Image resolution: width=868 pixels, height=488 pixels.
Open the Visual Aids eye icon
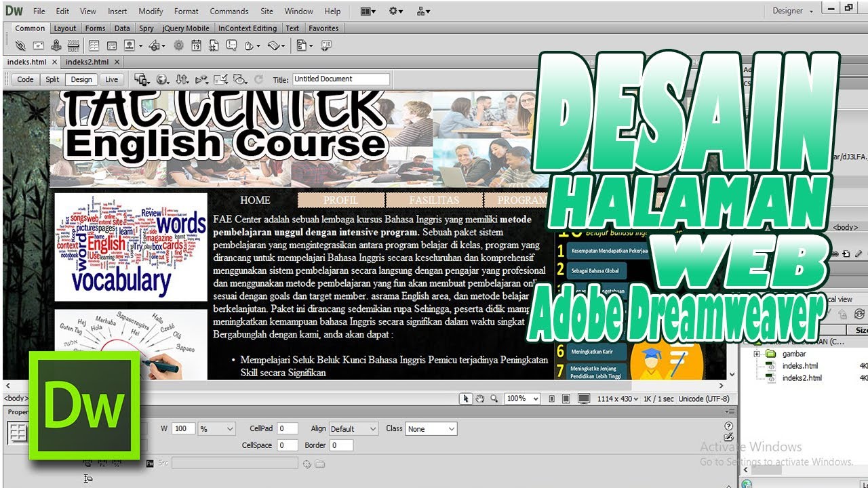click(x=240, y=79)
